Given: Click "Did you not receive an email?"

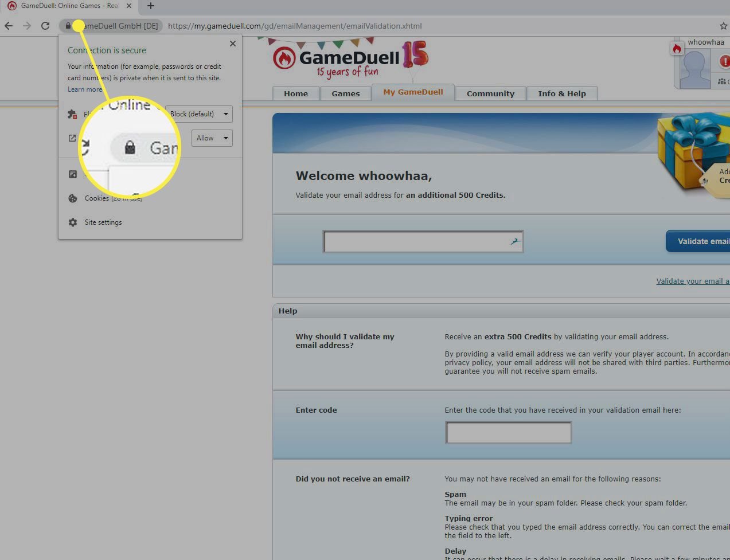Looking at the screenshot, I should pos(353,479).
